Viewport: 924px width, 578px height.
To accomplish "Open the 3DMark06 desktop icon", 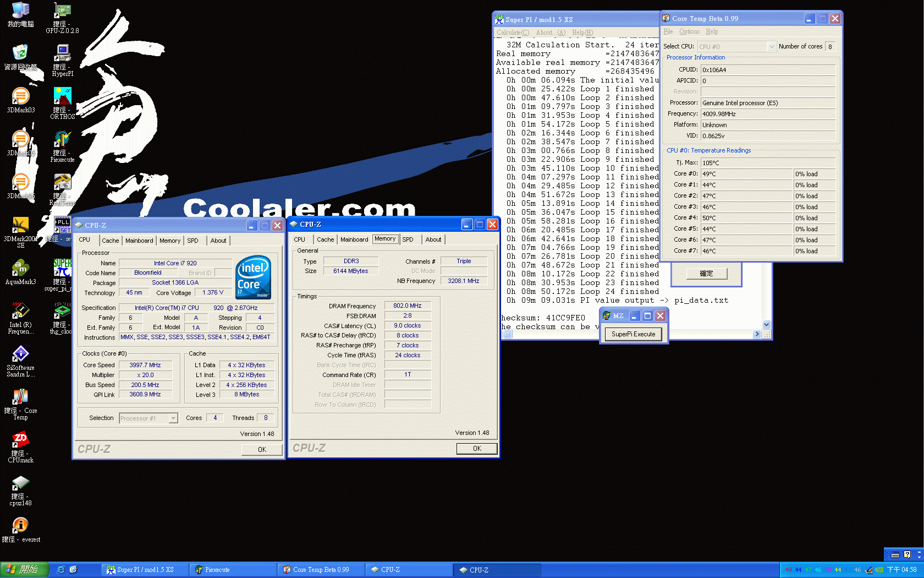I will (20, 186).
